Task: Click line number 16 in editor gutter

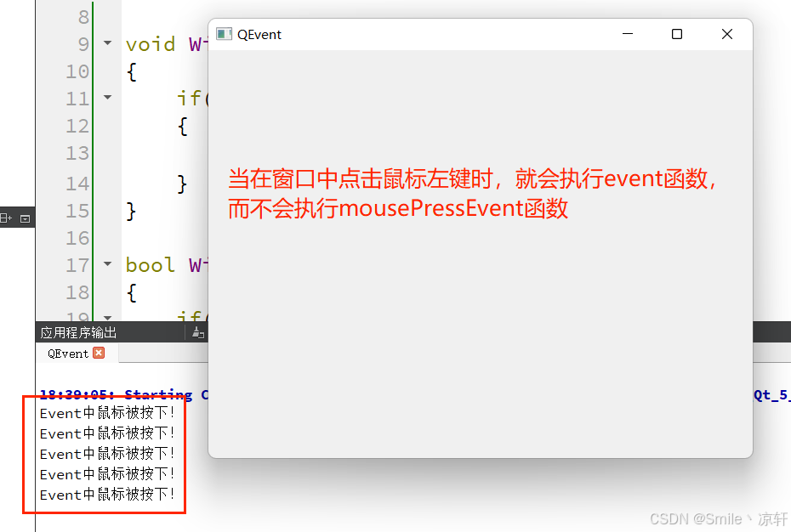Action: 77,237
